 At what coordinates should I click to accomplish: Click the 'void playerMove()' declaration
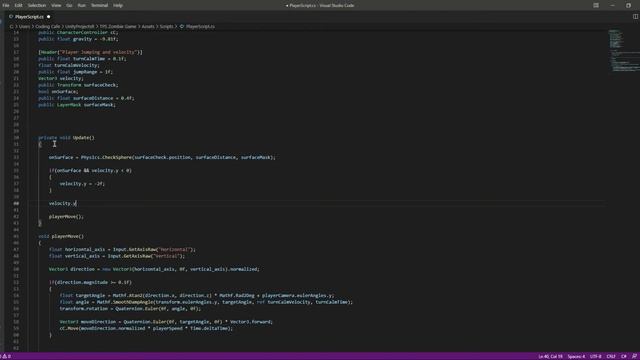[61, 236]
